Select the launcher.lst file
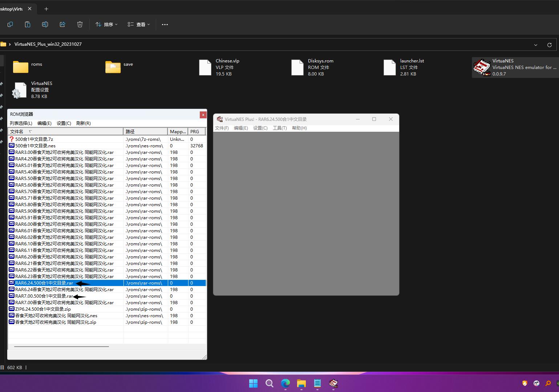Image resolution: width=559 pixels, height=392 pixels. [404, 67]
